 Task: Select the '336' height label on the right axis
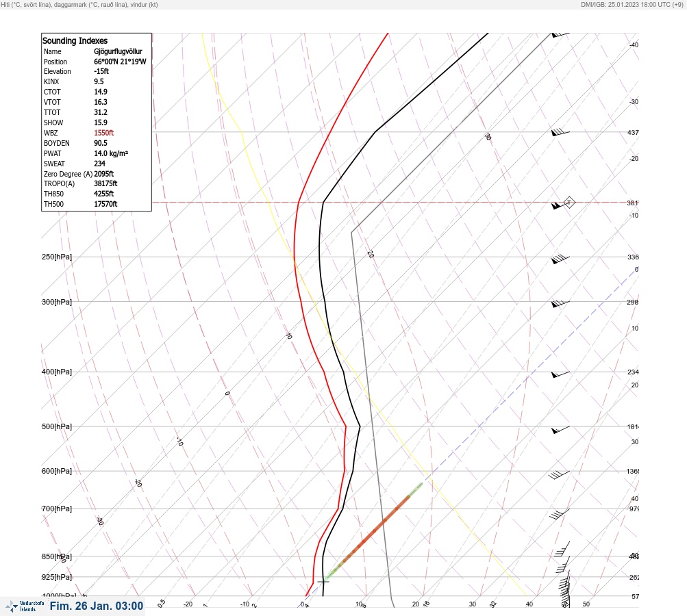point(633,257)
